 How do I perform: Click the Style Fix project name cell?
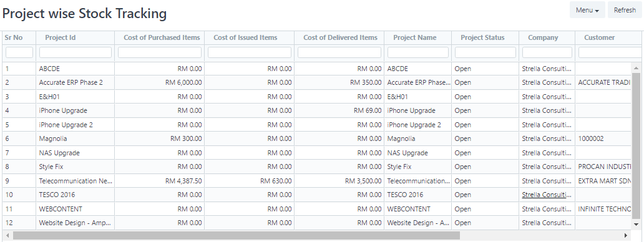(x=417, y=167)
